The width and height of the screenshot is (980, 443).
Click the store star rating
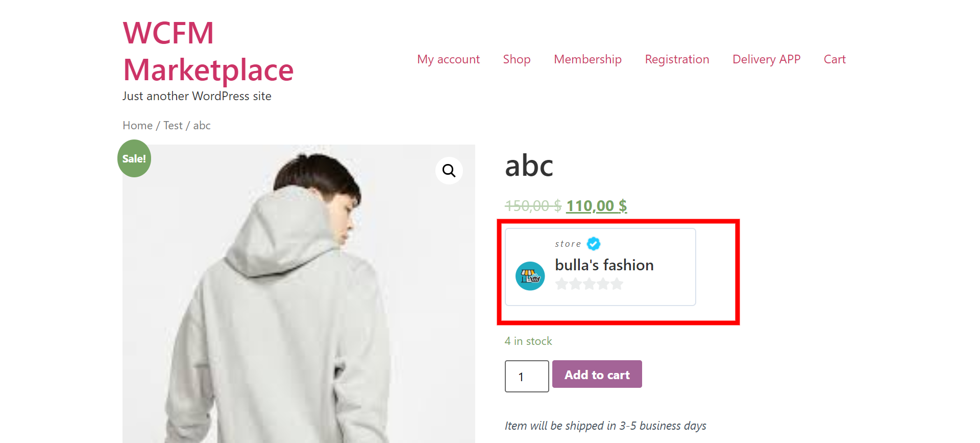pyautogui.click(x=589, y=284)
